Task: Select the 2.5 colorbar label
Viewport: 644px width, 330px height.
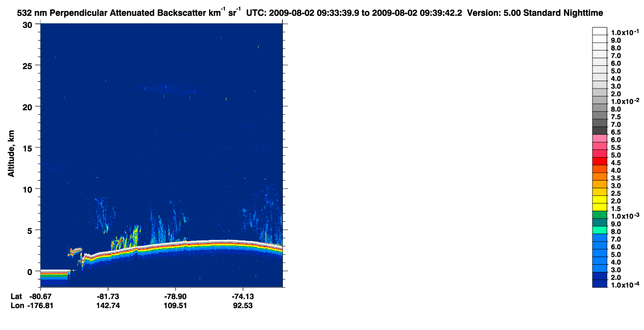Action: (x=616, y=193)
